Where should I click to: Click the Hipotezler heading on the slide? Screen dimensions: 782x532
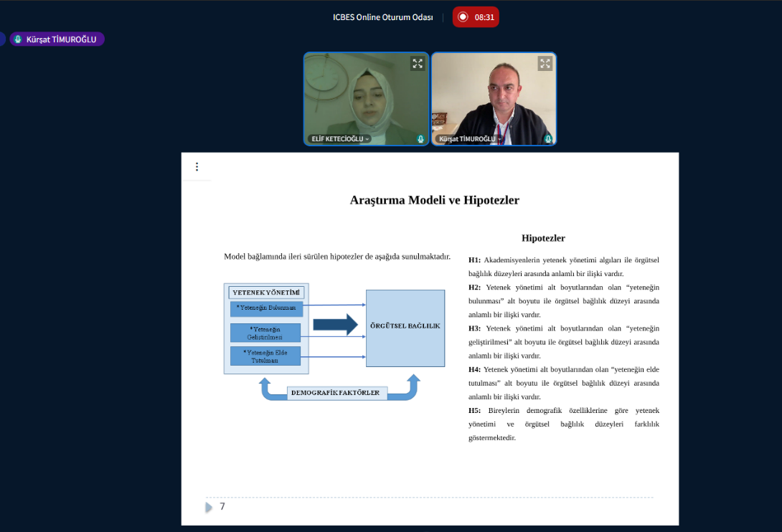point(543,238)
